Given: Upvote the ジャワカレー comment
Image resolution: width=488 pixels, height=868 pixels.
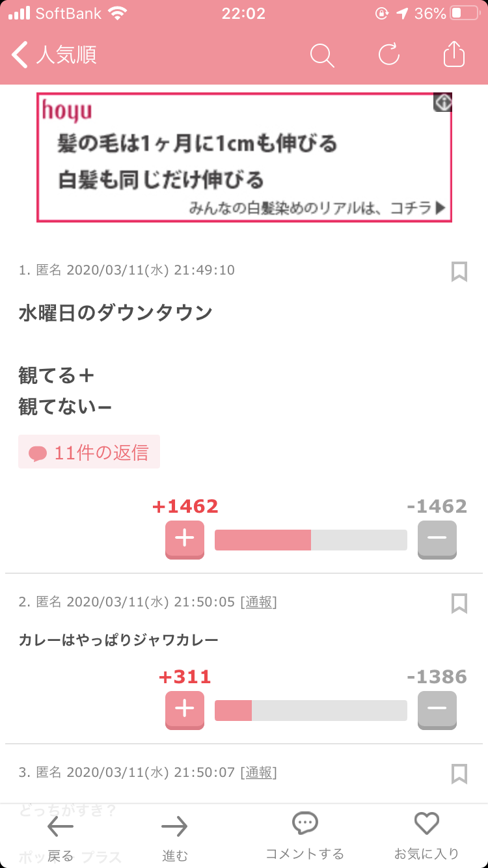Looking at the screenshot, I should click(x=185, y=710).
